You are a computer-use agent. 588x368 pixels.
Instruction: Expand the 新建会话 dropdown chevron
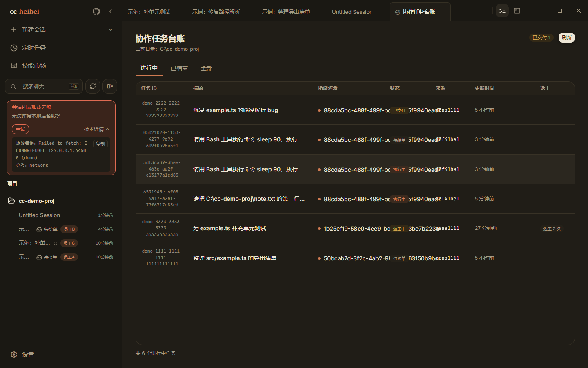pos(111,30)
